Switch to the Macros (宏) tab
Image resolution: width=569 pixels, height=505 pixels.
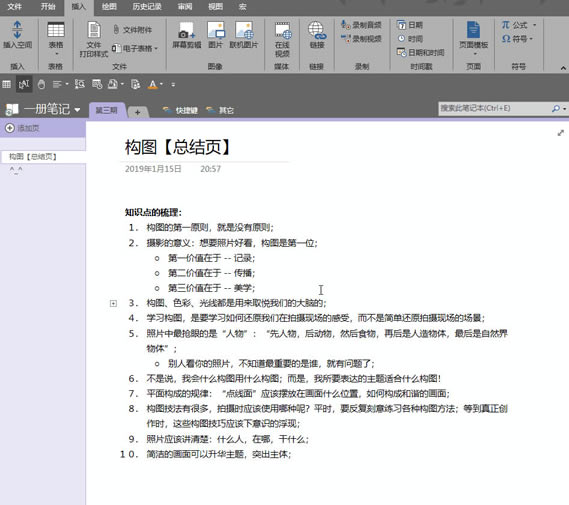click(243, 7)
